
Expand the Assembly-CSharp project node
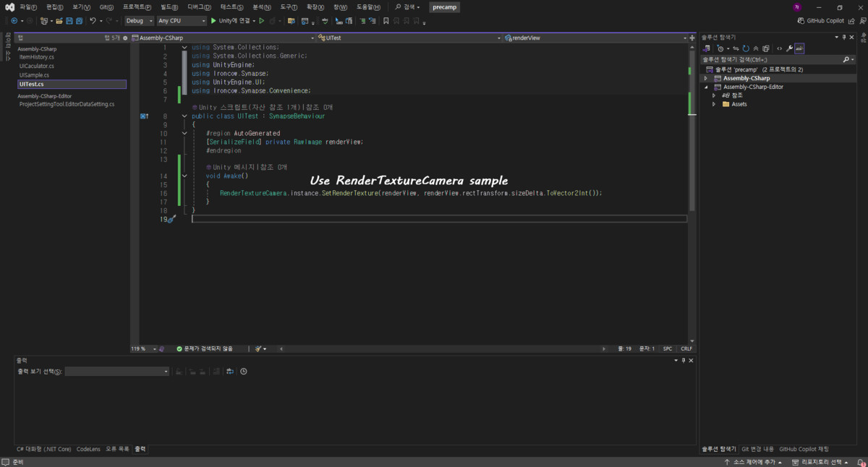(x=706, y=78)
